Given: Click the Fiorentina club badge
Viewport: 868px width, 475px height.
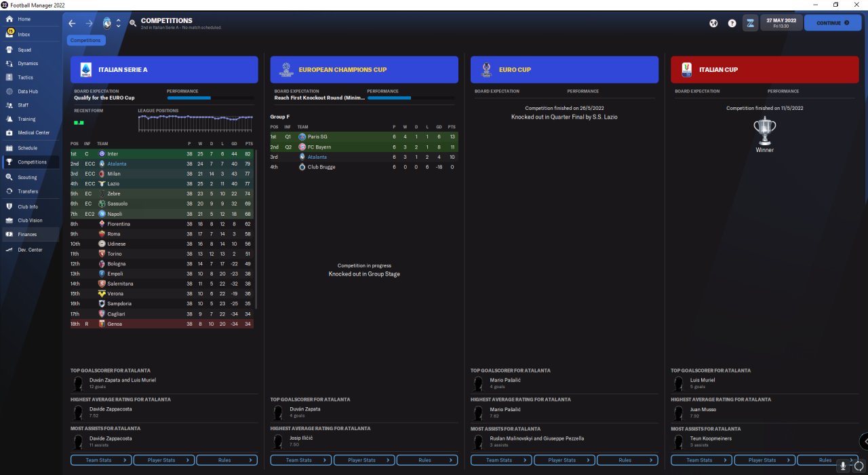Looking at the screenshot, I should pos(102,224).
